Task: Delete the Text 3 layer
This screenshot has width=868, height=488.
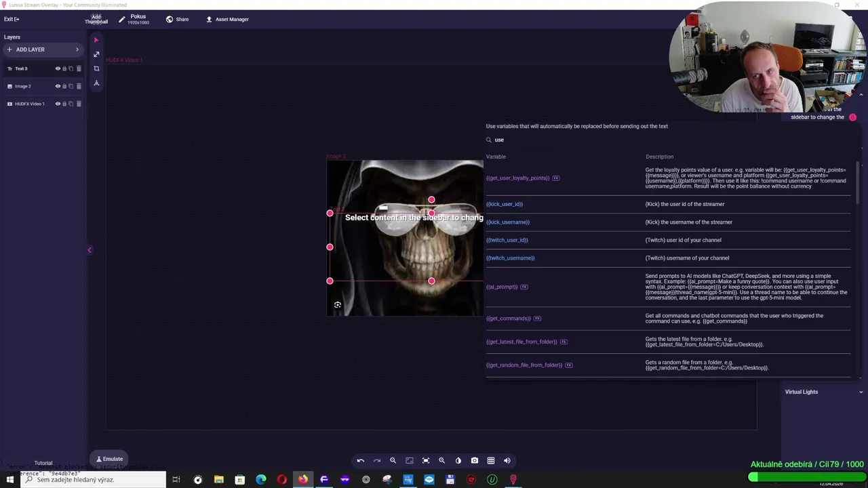Action: pyautogui.click(x=79, y=68)
